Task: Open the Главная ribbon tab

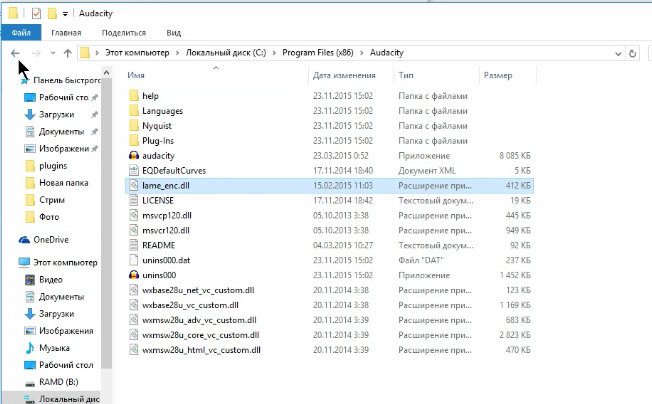Action: (x=66, y=33)
